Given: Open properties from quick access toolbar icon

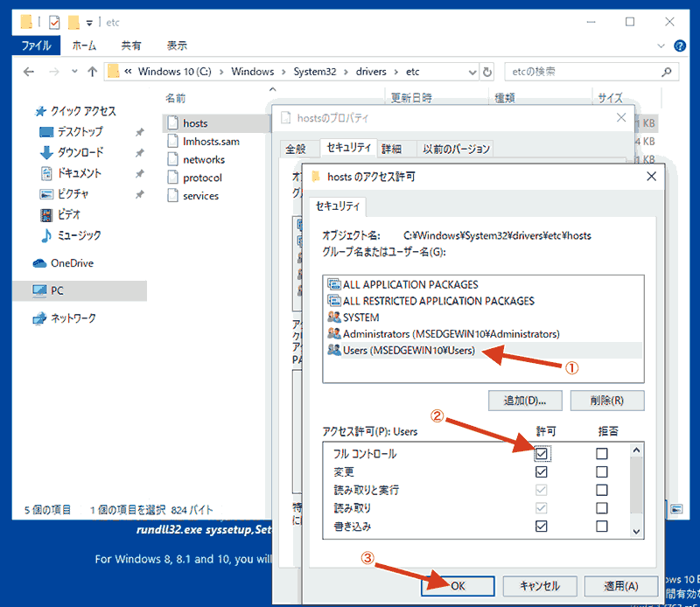Looking at the screenshot, I should click(x=53, y=22).
